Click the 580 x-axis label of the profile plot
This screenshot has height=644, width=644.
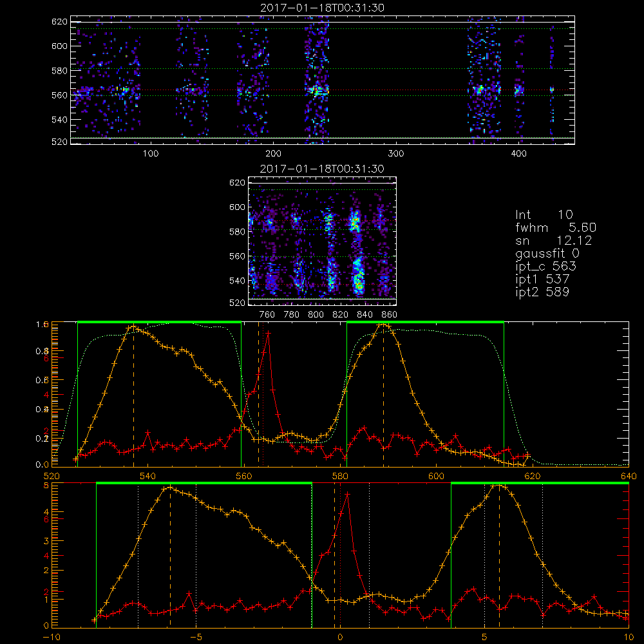tap(340, 476)
